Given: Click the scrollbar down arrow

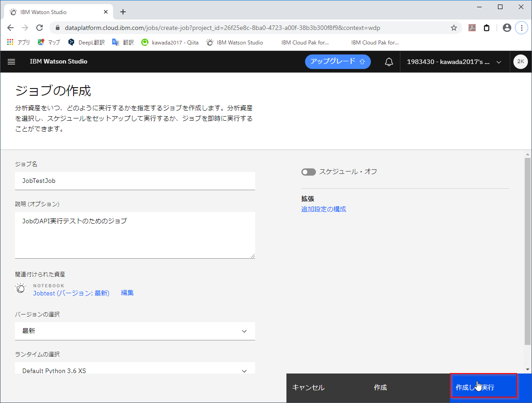Looking at the screenshot, I should pos(527,369).
